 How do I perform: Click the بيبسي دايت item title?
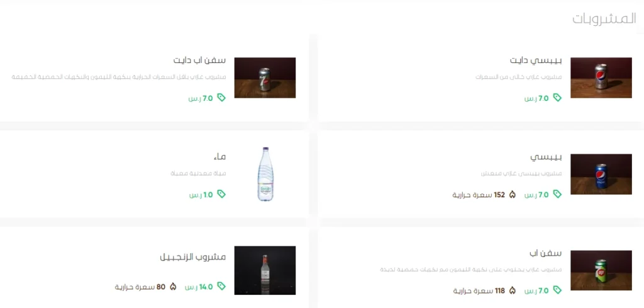coord(536,60)
